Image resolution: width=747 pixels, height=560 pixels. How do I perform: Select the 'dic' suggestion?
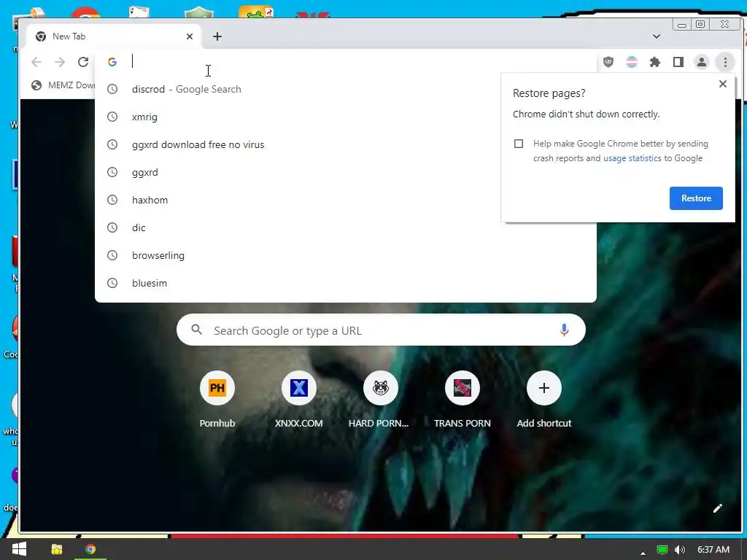345,227
